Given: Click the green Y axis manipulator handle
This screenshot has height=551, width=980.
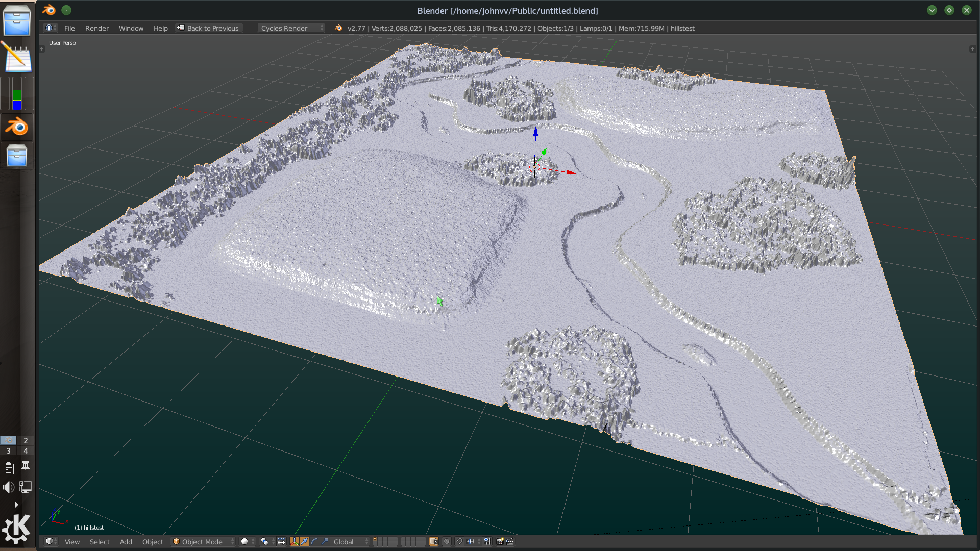Looking at the screenshot, I should click(x=544, y=152).
